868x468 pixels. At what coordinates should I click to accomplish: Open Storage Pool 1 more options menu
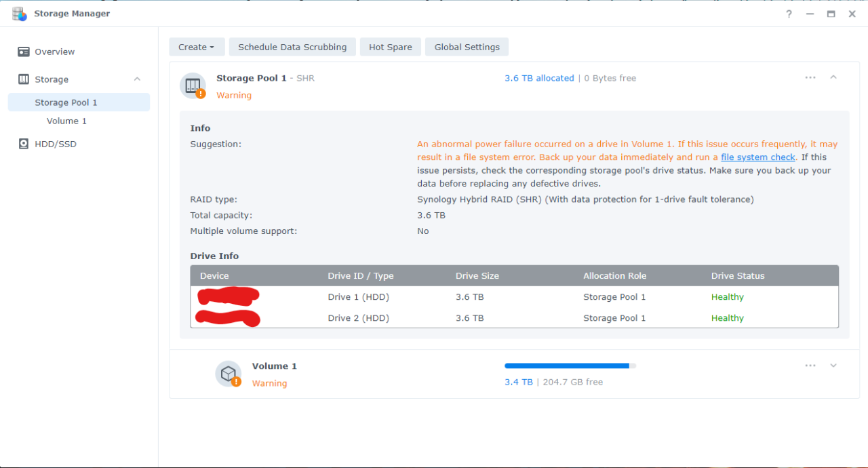(810, 78)
